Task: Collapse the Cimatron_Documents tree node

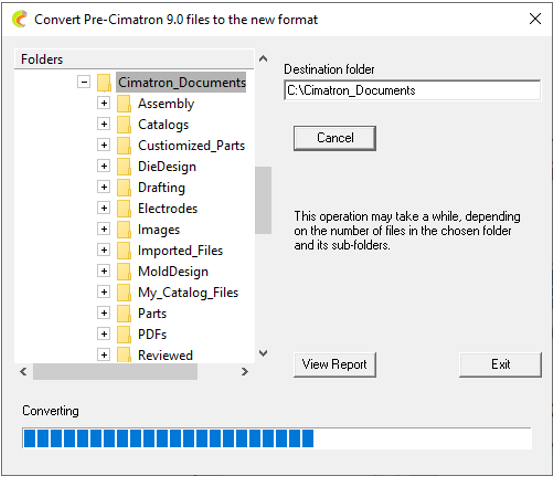Action: [84, 82]
